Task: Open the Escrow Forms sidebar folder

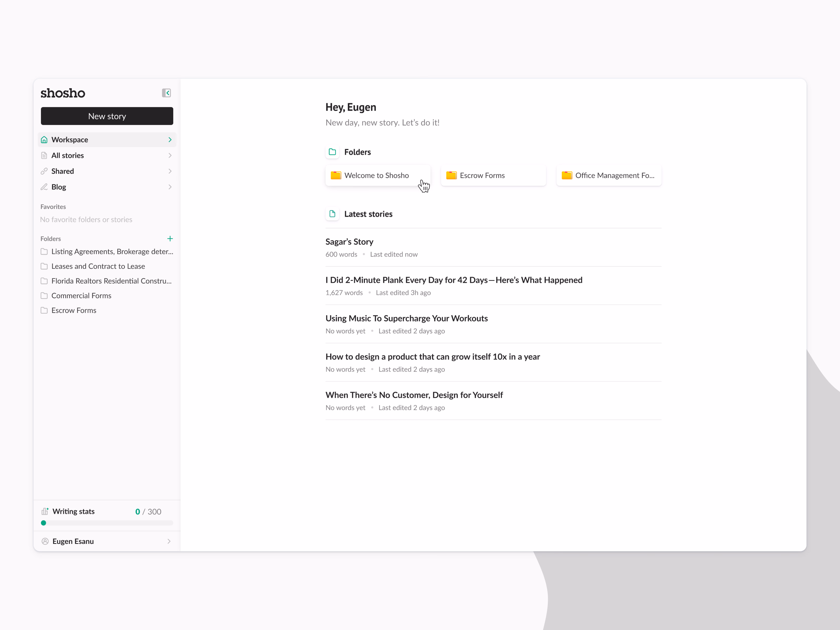Action: (68, 310)
